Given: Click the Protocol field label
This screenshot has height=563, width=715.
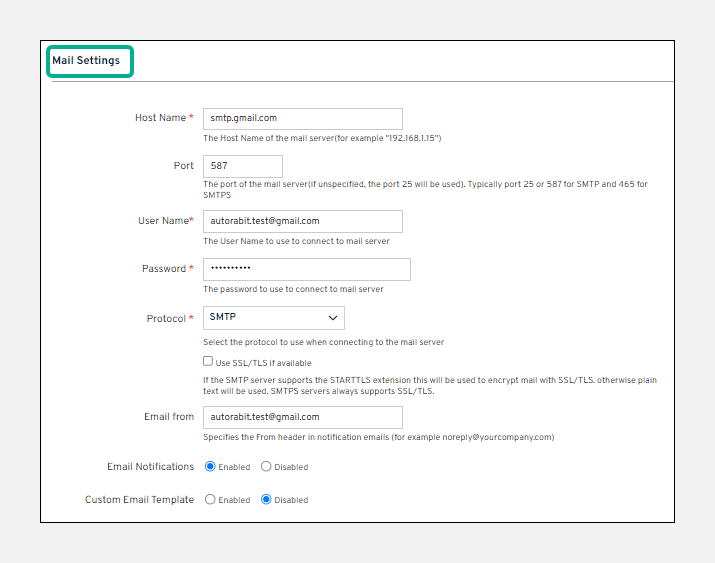Looking at the screenshot, I should [x=166, y=319].
